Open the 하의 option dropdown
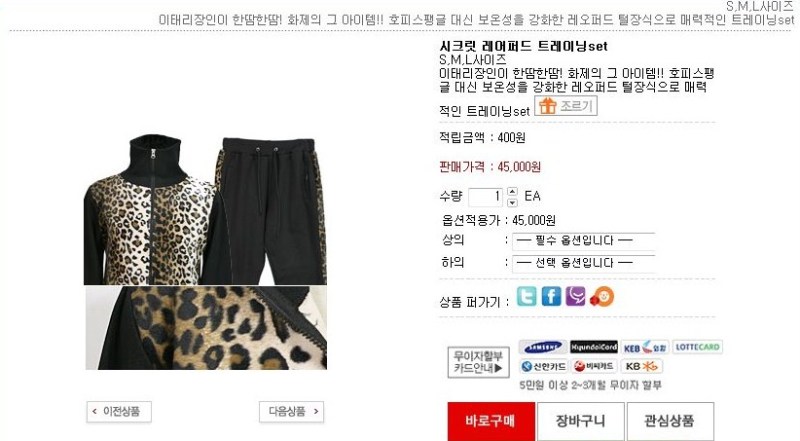This screenshot has width=800, height=441. [x=584, y=263]
